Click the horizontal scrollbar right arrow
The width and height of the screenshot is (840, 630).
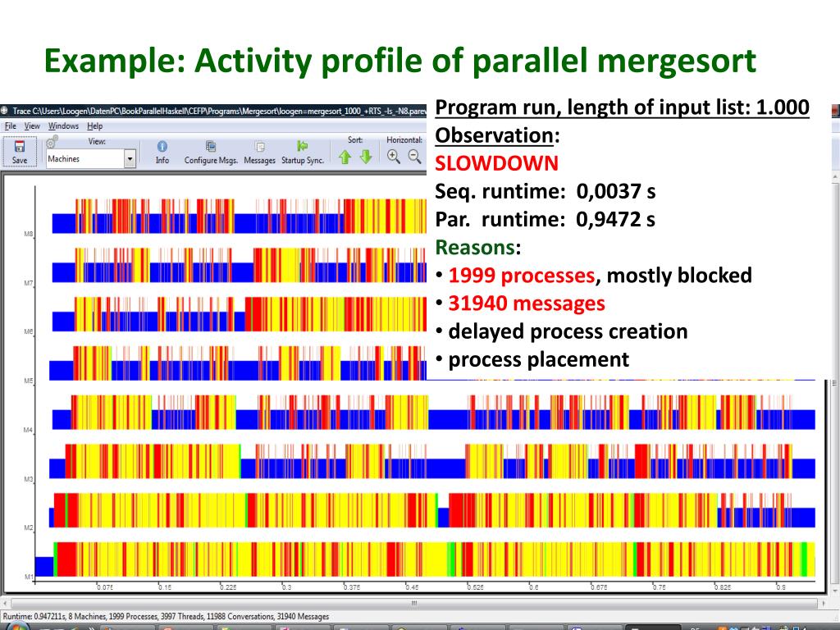pos(822,603)
